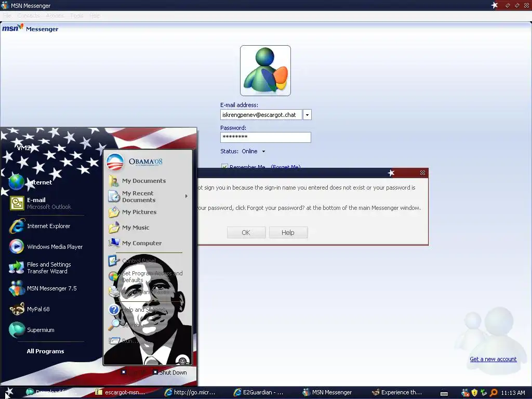This screenshot has width=532, height=399.
Task: Open Internet Explorer from Start menu
Action: pyautogui.click(x=39, y=227)
